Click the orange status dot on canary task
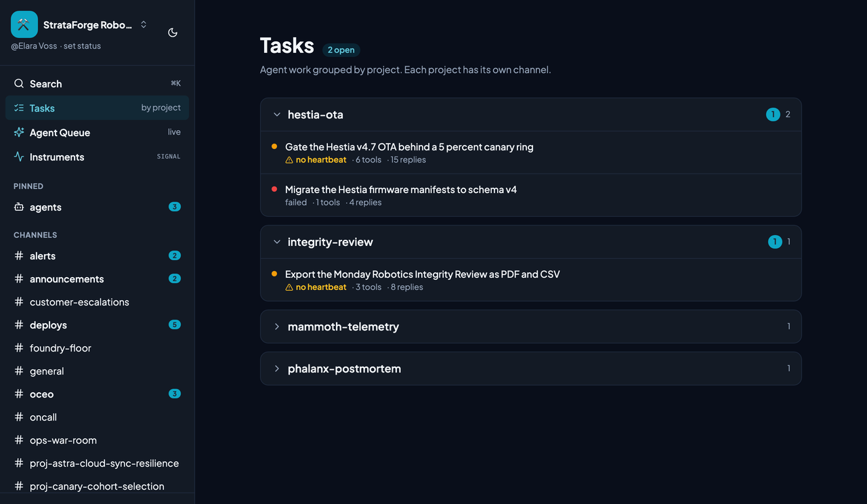 click(274, 146)
